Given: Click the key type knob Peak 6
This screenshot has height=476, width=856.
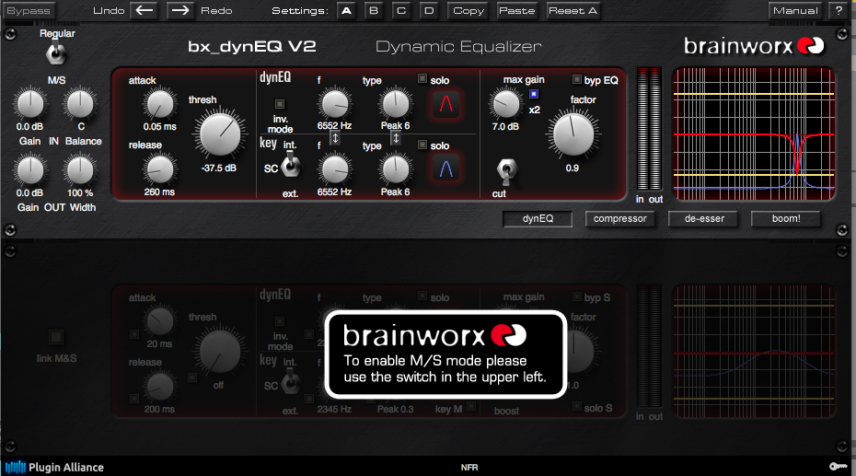Looking at the screenshot, I should [395, 170].
